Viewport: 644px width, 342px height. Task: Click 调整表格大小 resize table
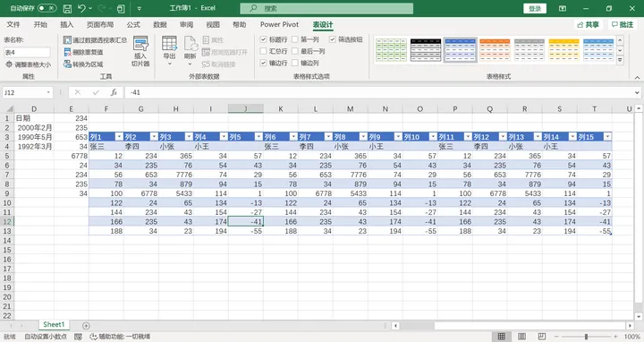click(x=29, y=64)
